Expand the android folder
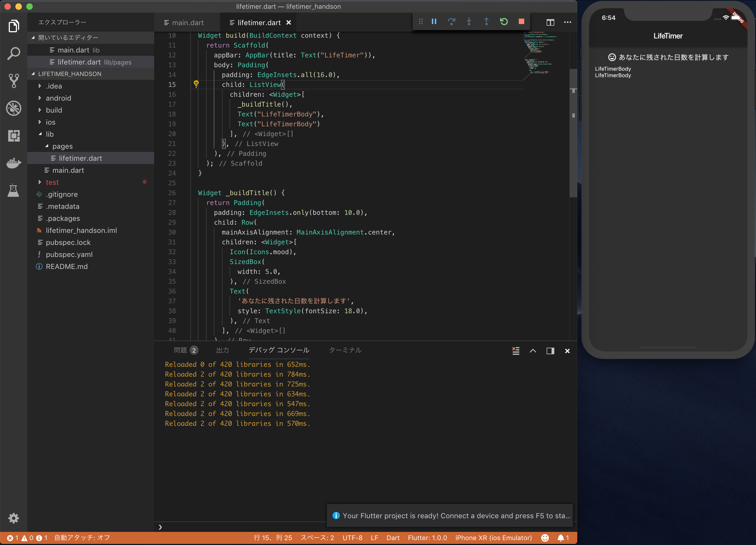Screen dimensions: 756x545 [91, 98]
